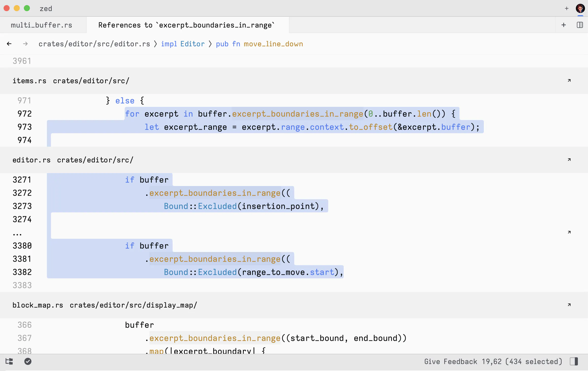Toggle the right dock panel

[x=574, y=361]
